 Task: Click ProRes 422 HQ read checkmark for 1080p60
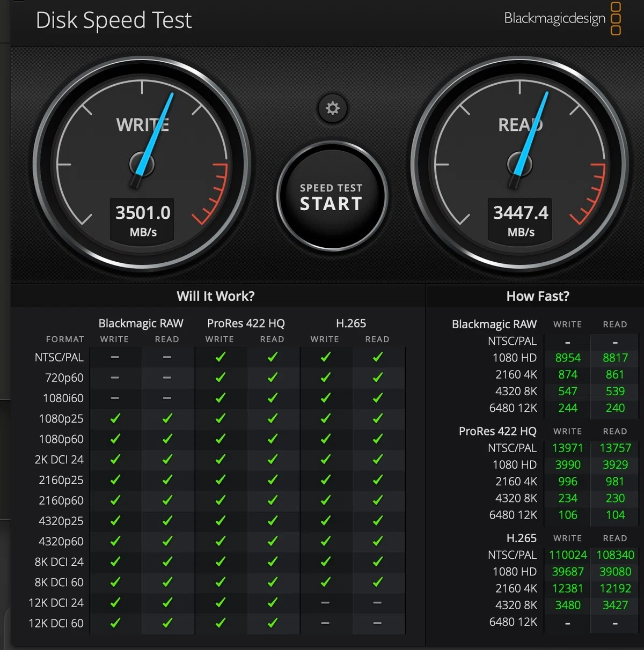pos(273,439)
